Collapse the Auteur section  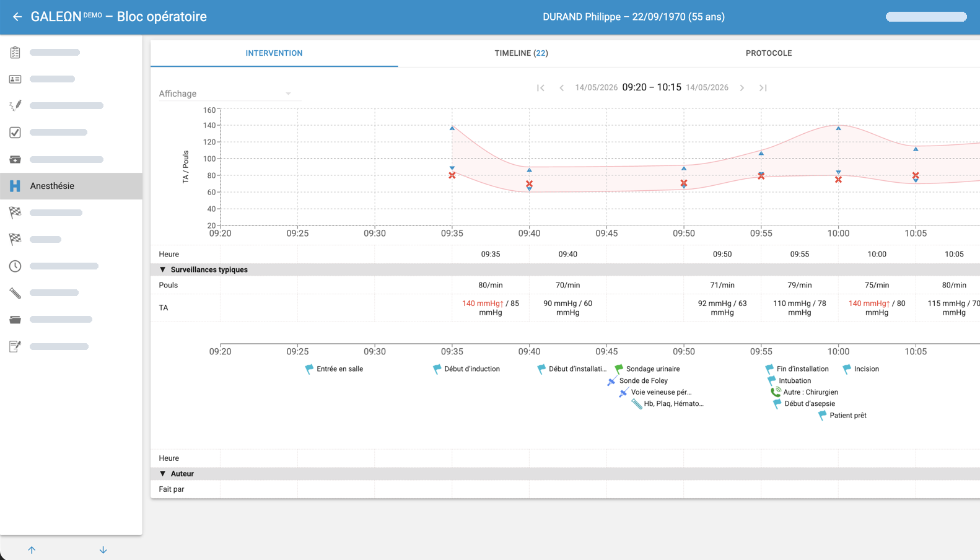pos(163,473)
